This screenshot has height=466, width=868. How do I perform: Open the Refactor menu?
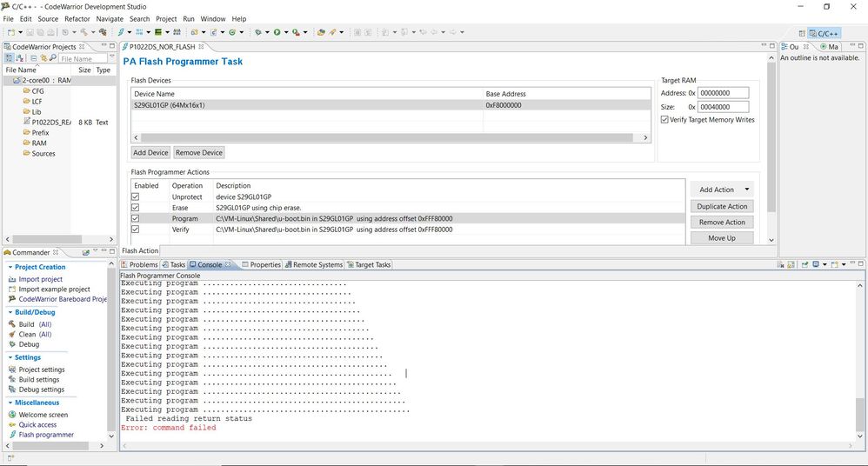77,19
